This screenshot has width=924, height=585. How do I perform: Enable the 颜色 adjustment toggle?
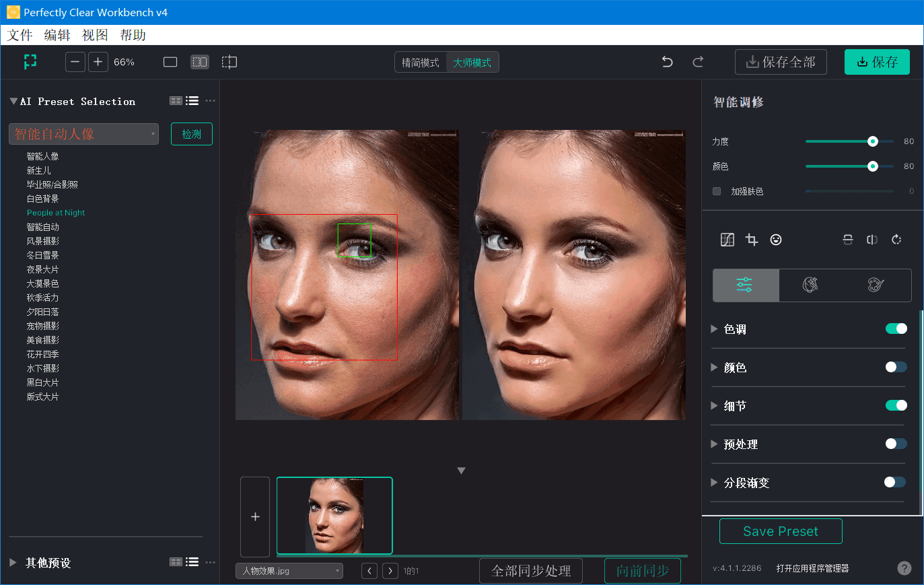896,366
